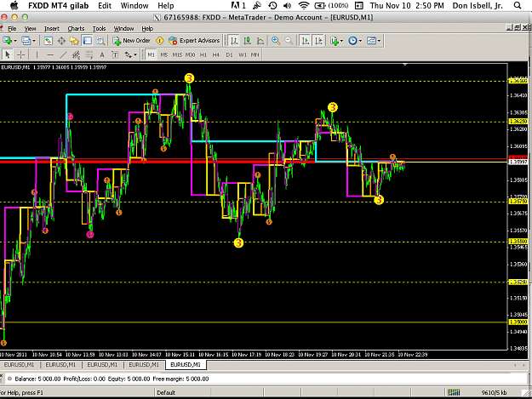532x399 pixels.
Task: Toggle Chart Shift from right border
Action: tap(318, 41)
